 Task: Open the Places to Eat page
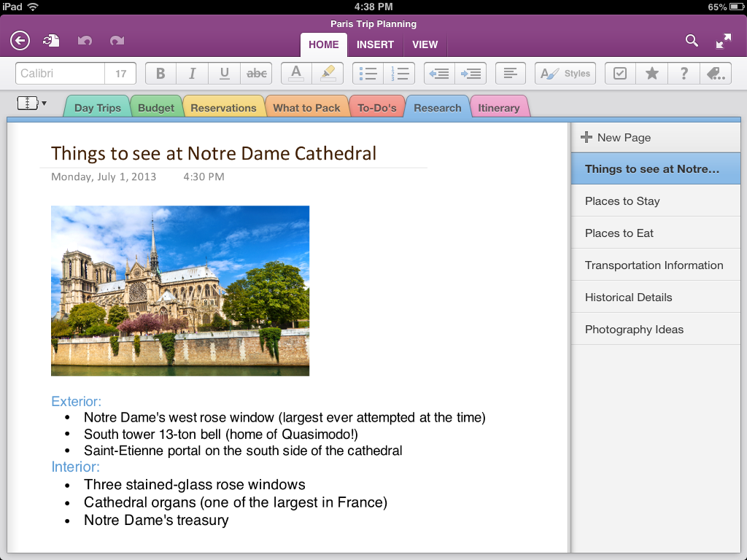coord(619,233)
